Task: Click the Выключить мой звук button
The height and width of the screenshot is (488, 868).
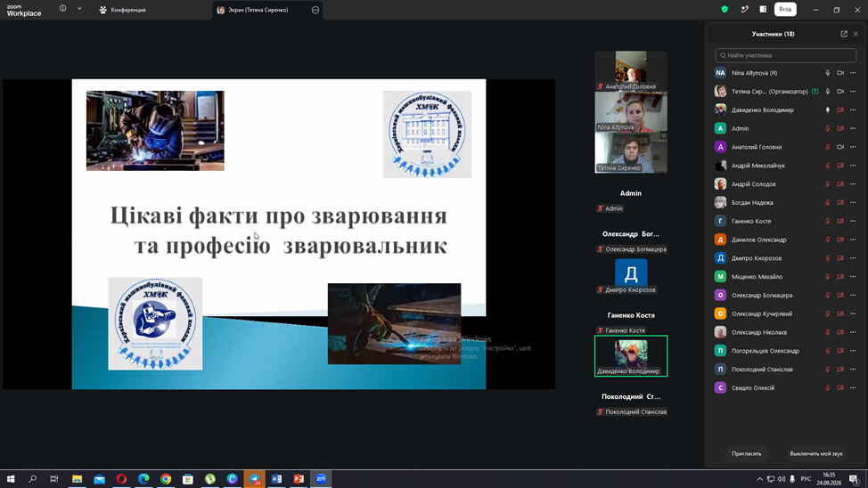Action: point(816,453)
